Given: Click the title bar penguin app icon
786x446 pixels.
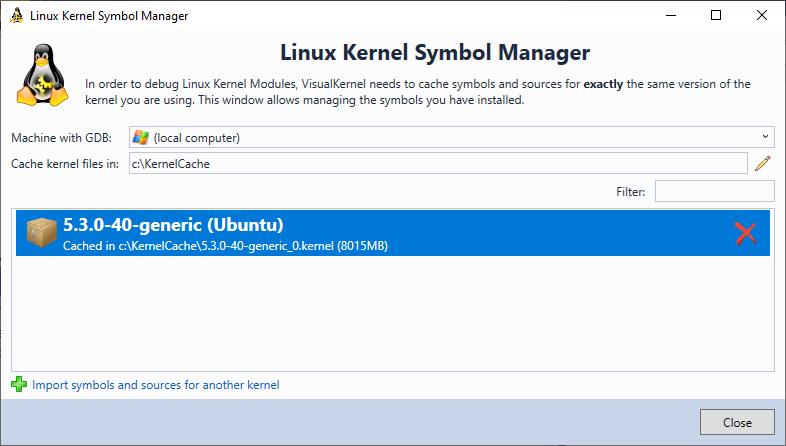Looking at the screenshot, I should click(17, 16).
